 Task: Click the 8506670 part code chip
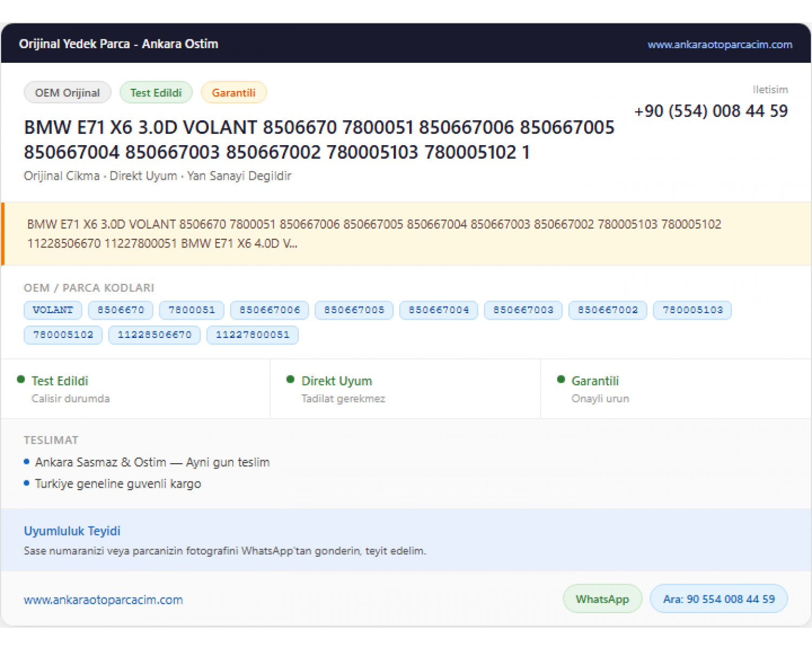(x=121, y=310)
